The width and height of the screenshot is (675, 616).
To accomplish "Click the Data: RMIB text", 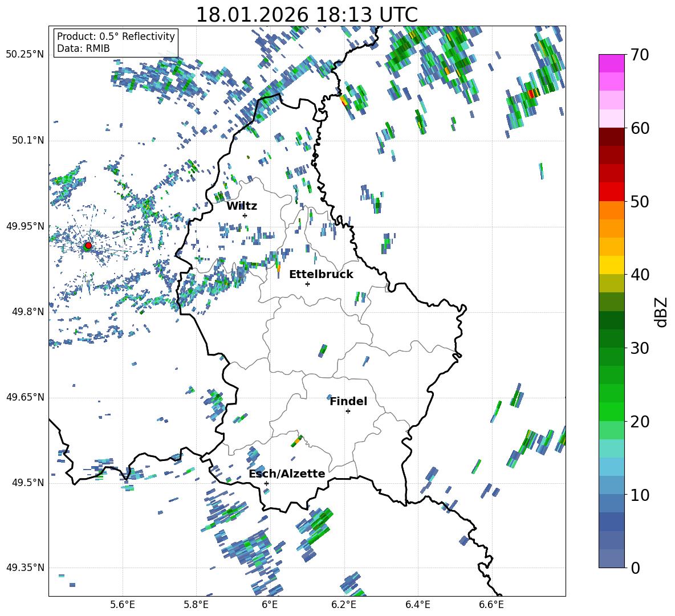I will tap(83, 48).
